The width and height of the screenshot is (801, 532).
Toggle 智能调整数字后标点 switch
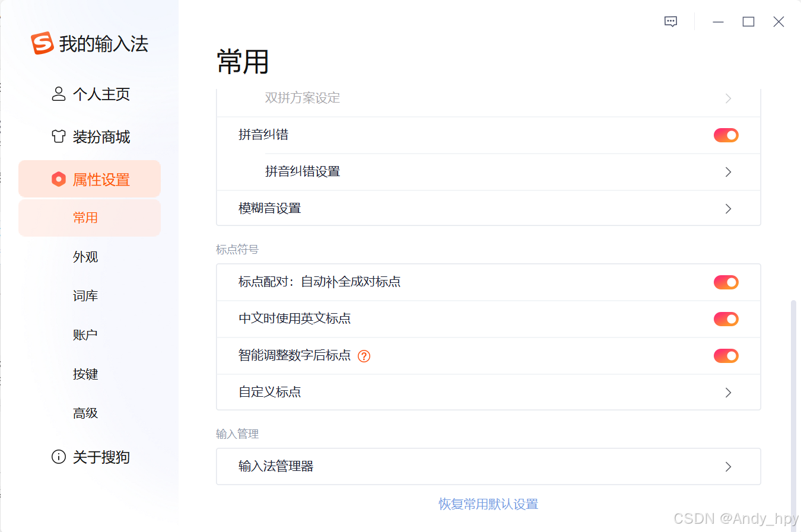click(x=726, y=356)
